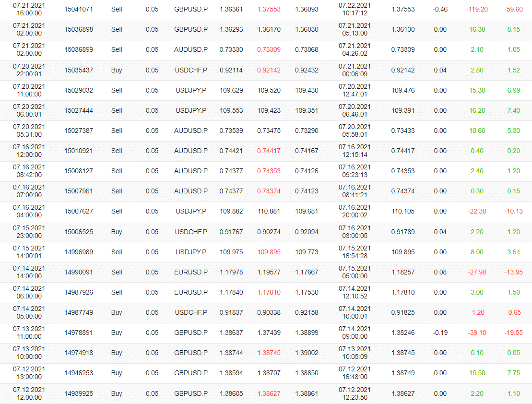
Task: Click open price 109.975
Action: (231, 252)
